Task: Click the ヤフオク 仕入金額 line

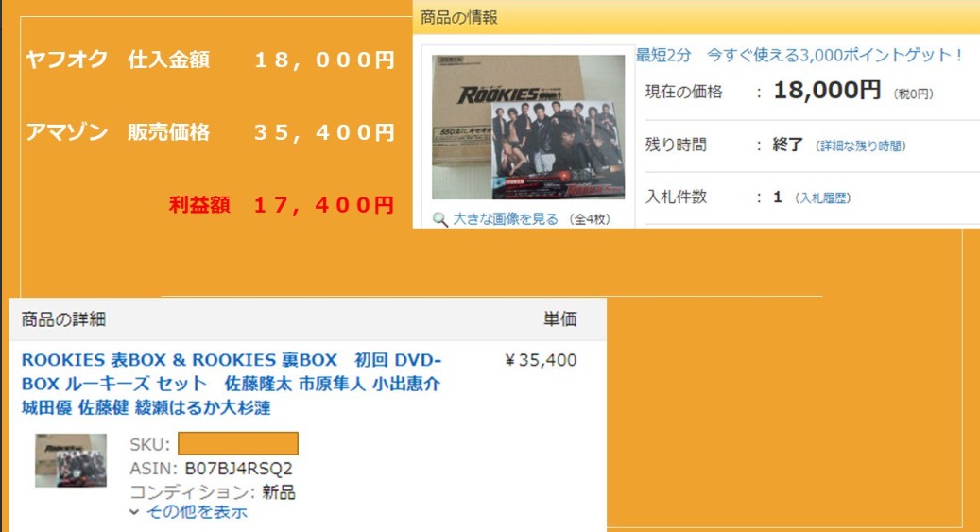Action: 210,60
